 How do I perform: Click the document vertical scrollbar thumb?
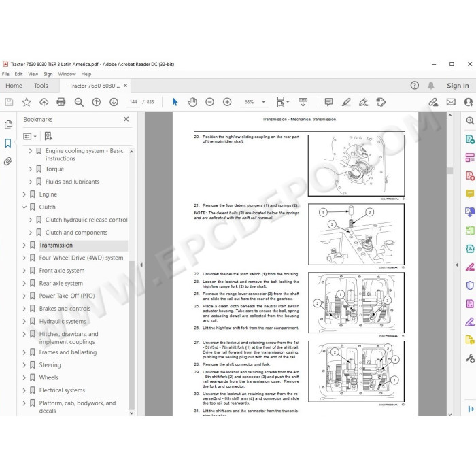point(450,171)
